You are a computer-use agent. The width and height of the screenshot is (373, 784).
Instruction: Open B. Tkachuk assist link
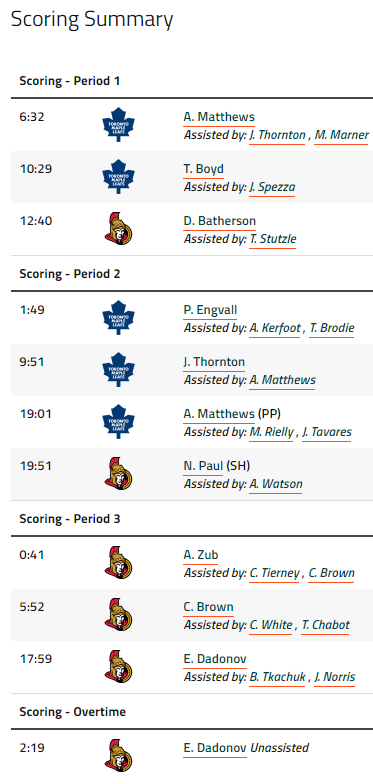point(277,677)
